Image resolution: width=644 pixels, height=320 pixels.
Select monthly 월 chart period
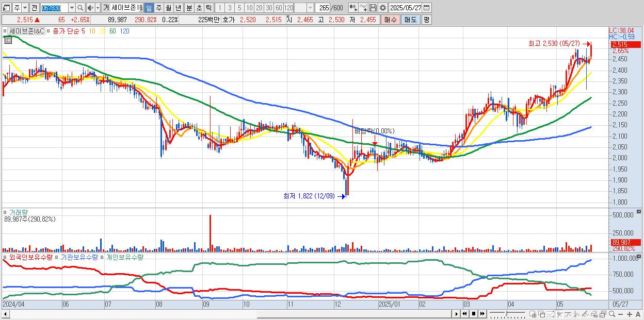pos(168,8)
